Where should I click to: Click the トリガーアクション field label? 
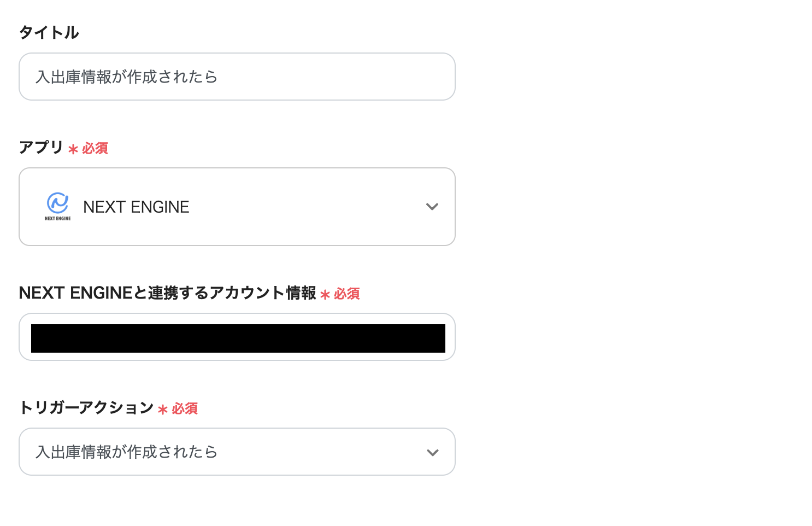point(86,408)
